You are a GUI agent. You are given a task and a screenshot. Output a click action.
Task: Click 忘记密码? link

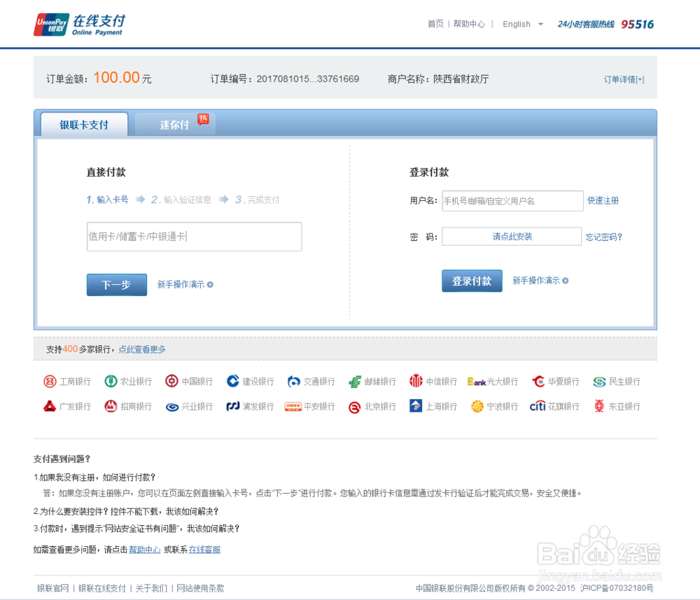coord(603,237)
